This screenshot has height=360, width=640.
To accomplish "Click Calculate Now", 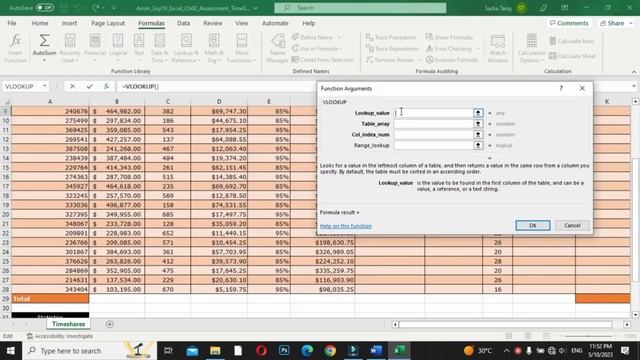I will click(x=571, y=41).
